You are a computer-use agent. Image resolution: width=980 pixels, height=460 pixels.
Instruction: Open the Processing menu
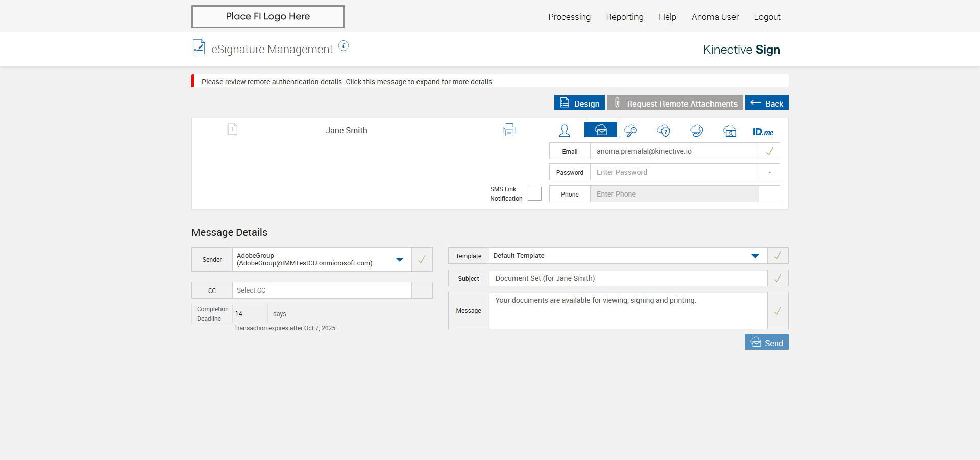coord(569,17)
